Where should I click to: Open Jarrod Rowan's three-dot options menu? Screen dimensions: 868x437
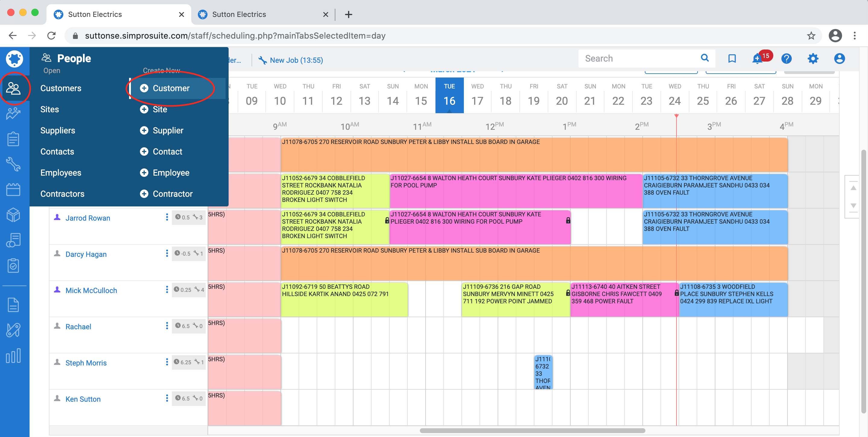[x=167, y=217]
